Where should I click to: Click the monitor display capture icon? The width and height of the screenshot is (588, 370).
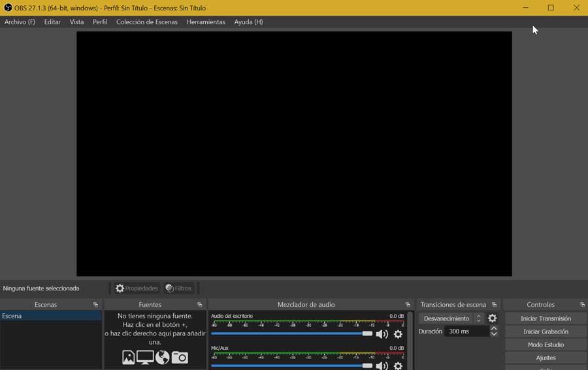pyautogui.click(x=145, y=358)
